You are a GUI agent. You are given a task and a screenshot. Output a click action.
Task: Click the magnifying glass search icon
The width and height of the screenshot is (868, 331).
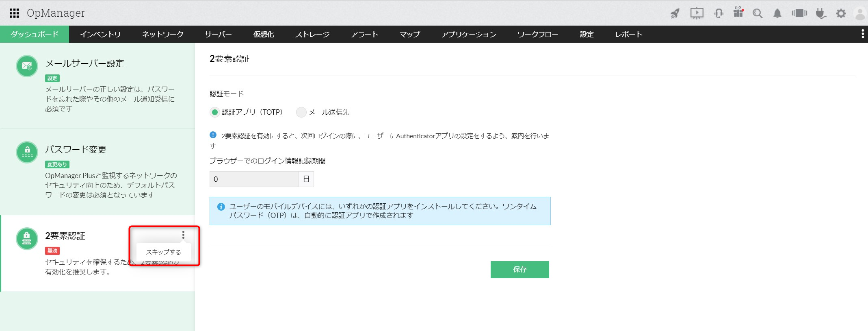[758, 13]
